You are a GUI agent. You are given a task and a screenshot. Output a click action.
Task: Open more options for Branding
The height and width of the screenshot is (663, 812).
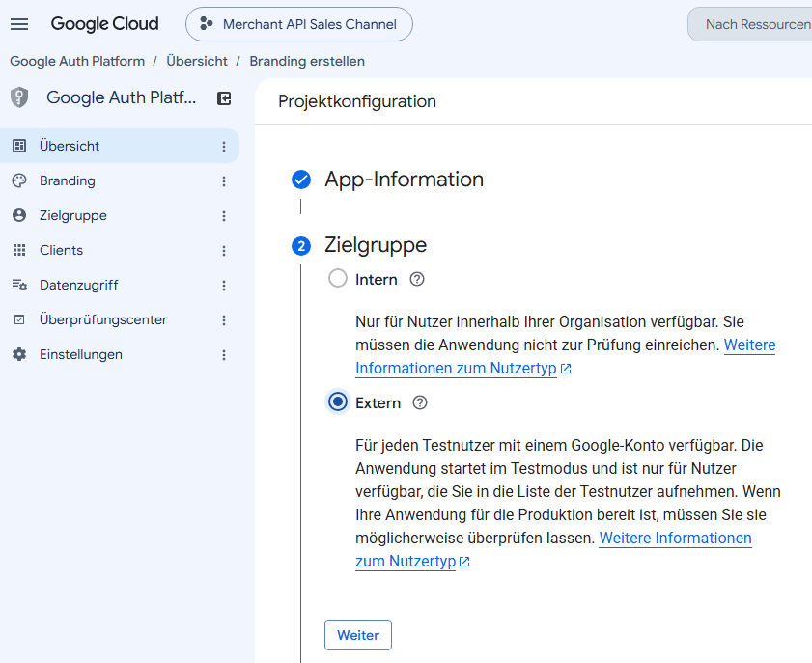224,181
